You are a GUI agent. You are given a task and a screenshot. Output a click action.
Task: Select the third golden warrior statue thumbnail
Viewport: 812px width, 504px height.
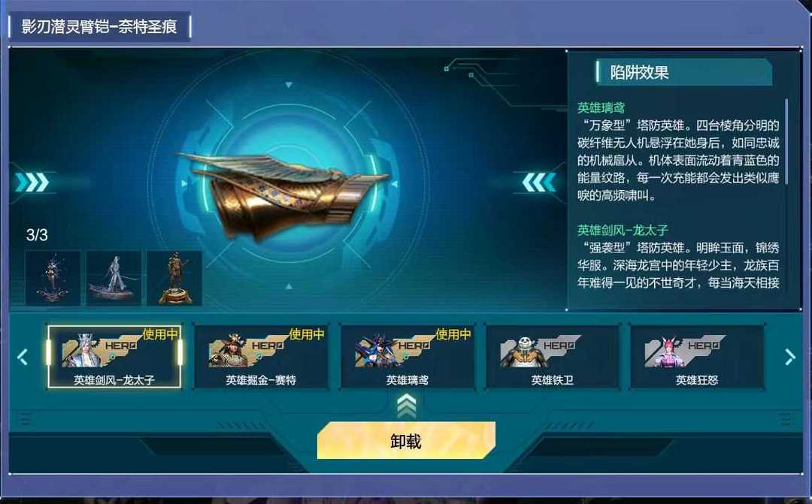point(174,279)
